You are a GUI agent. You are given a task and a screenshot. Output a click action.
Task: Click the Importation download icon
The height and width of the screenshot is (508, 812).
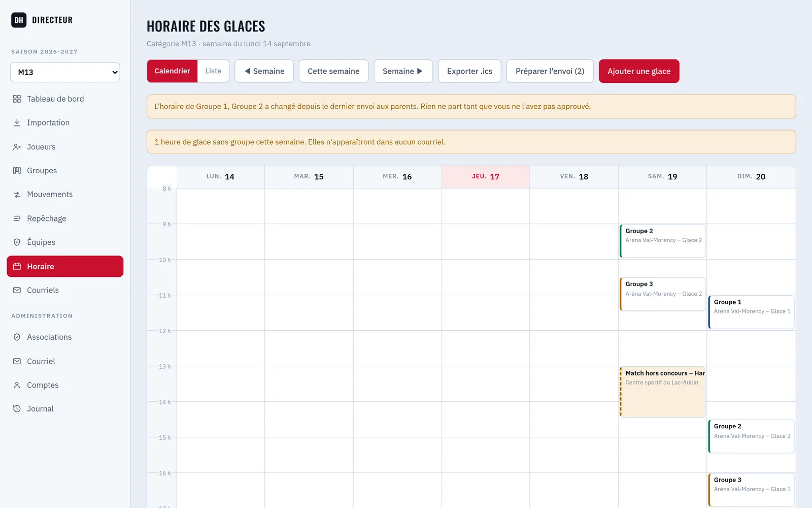(x=17, y=122)
